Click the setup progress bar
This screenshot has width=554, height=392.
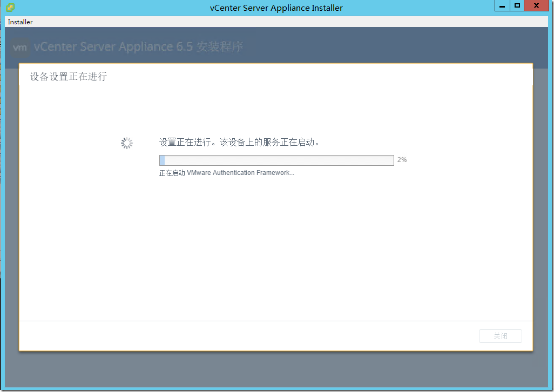(x=276, y=160)
